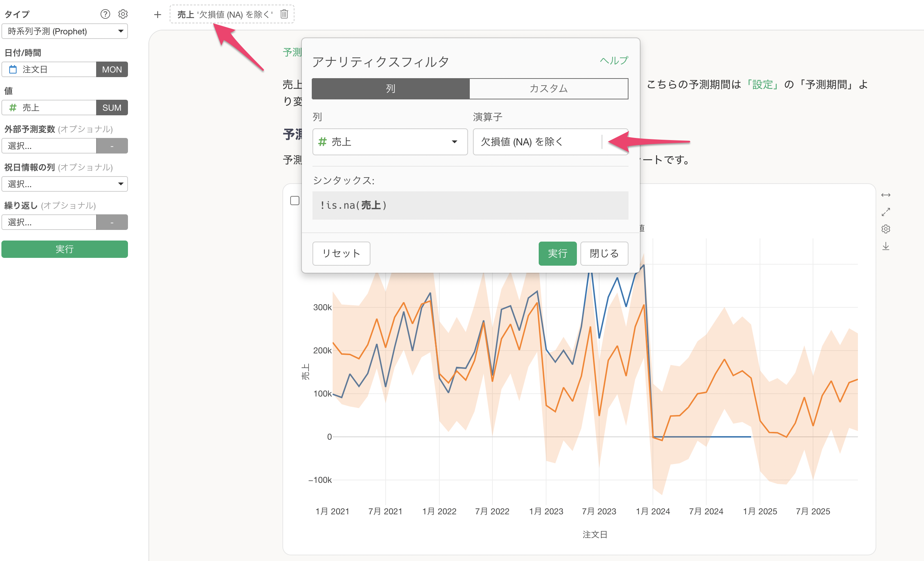
Task: Click the 演算子 field showing 欠損値 (NA) を除く
Action: click(x=550, y=142)
